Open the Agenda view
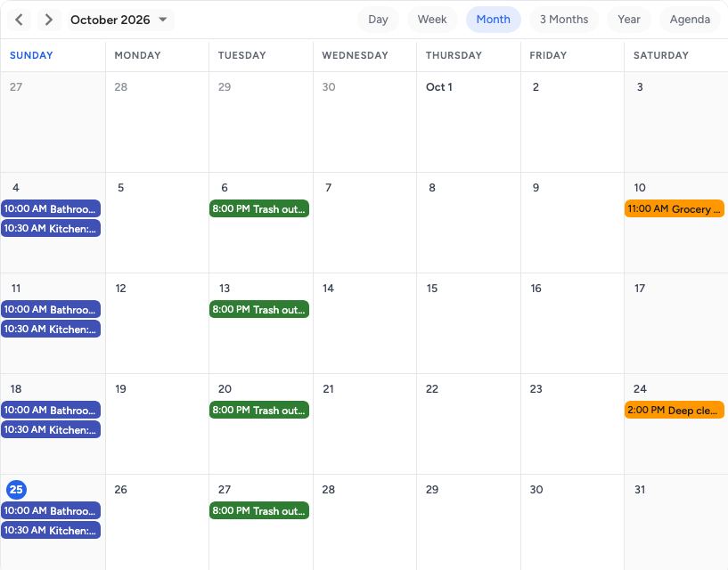 point(690,20)
